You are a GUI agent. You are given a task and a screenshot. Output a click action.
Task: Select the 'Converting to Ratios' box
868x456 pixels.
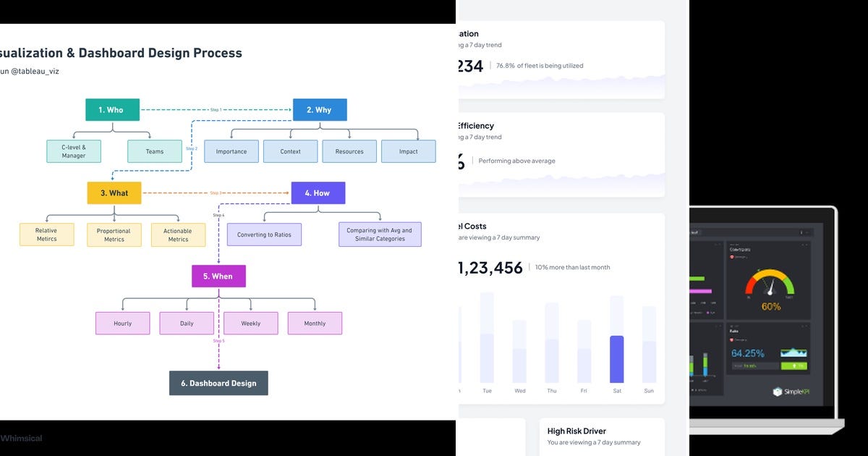(264, 235)
